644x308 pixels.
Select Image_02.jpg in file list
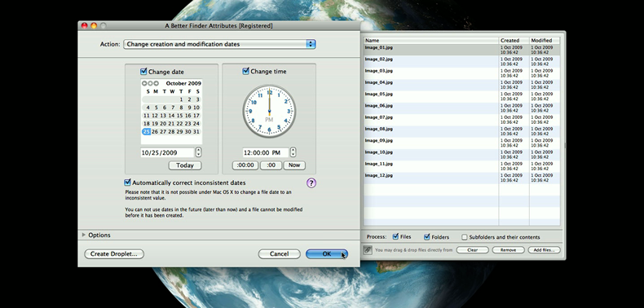(x=461, y=62)
